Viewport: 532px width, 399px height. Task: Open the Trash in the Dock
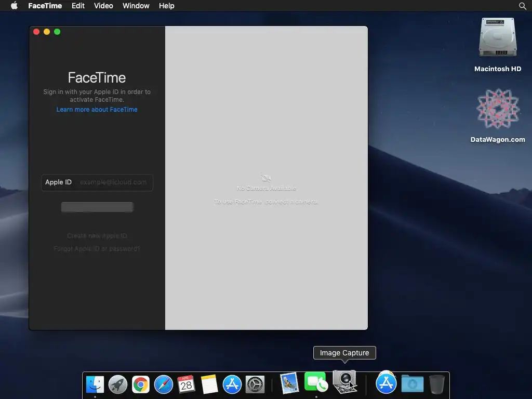click(436, 384)
